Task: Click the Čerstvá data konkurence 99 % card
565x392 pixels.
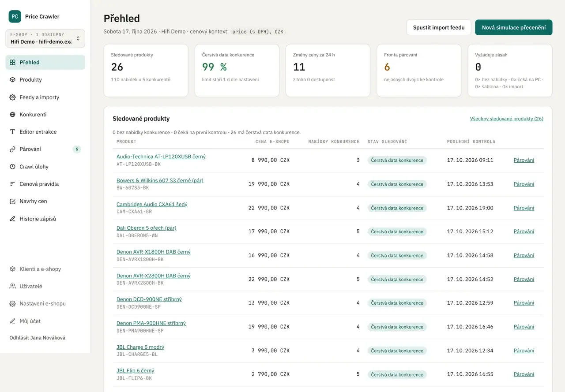Action: tap(237, 71)
